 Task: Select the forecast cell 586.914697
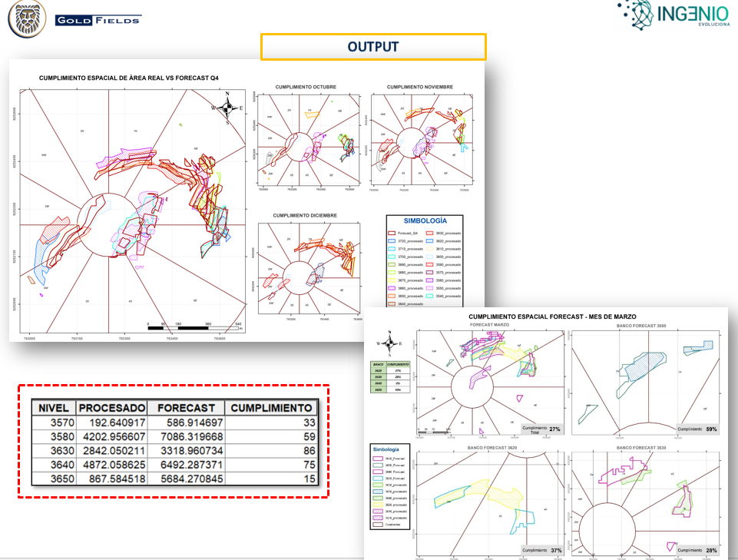(x=186, y=422)
